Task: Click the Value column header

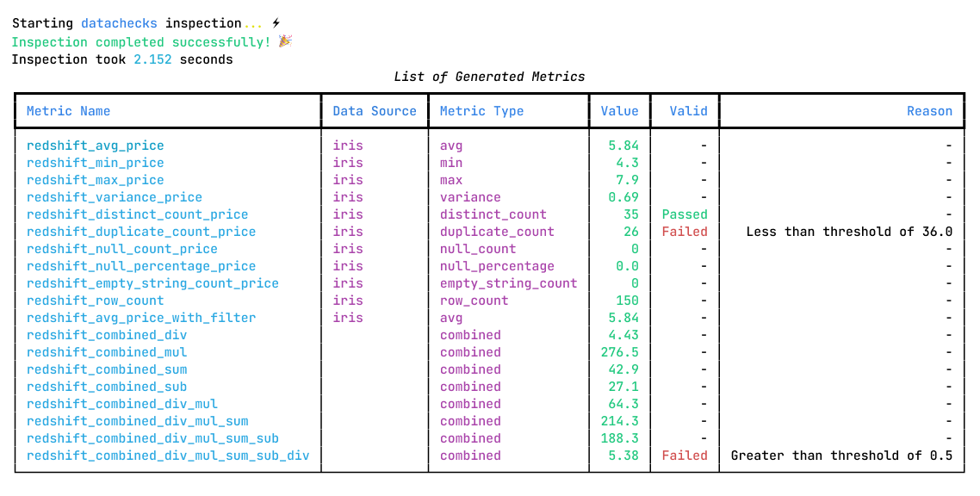Action: [x=620, y=110]
